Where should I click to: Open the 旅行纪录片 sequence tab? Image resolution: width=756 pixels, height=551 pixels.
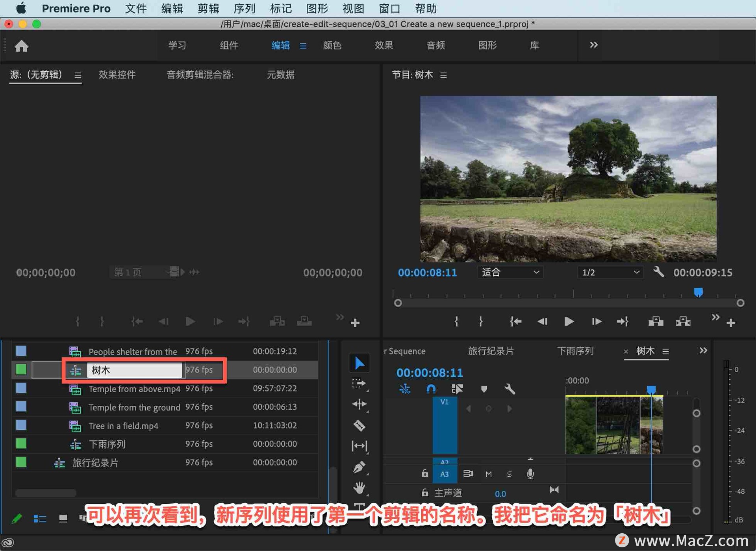pyautogui.click(x=491, y=351)
